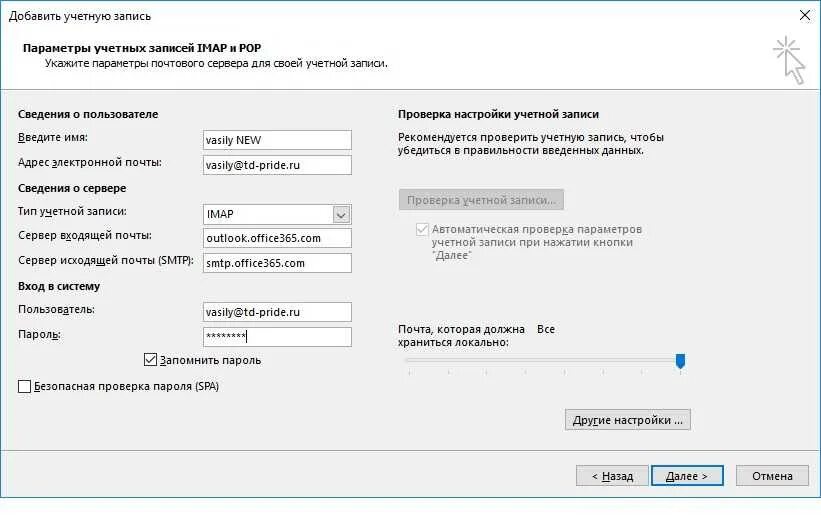Toggle the Запомнить пароль checkbox
This screenshot has height=517, width=821.
tap(151, 359)
